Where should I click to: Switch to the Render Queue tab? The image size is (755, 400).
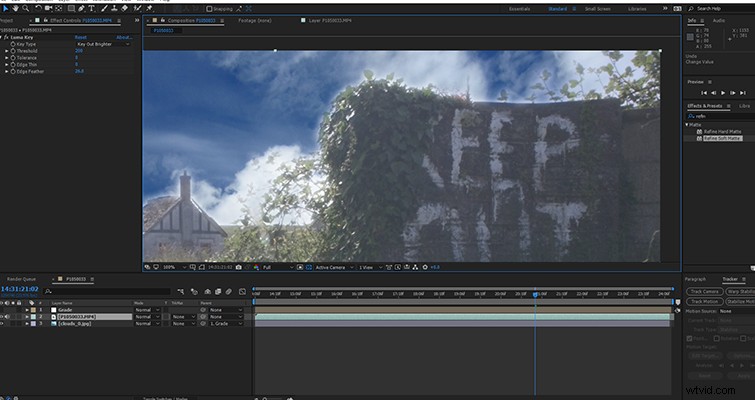coord(22,279)
